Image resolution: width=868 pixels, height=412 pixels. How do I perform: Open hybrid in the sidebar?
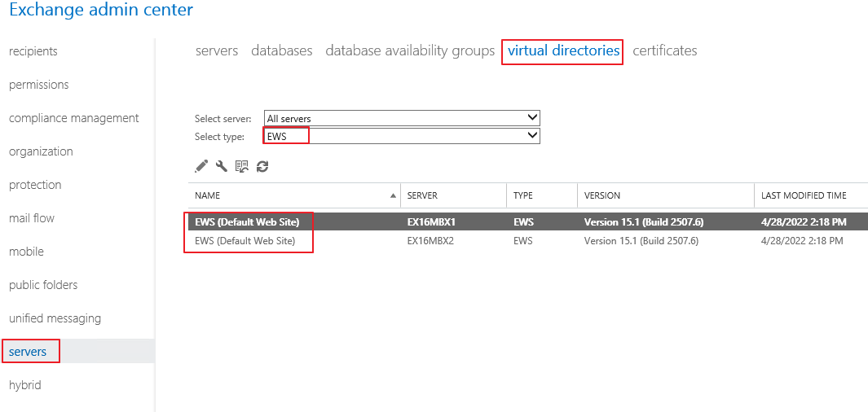point(25,385)
